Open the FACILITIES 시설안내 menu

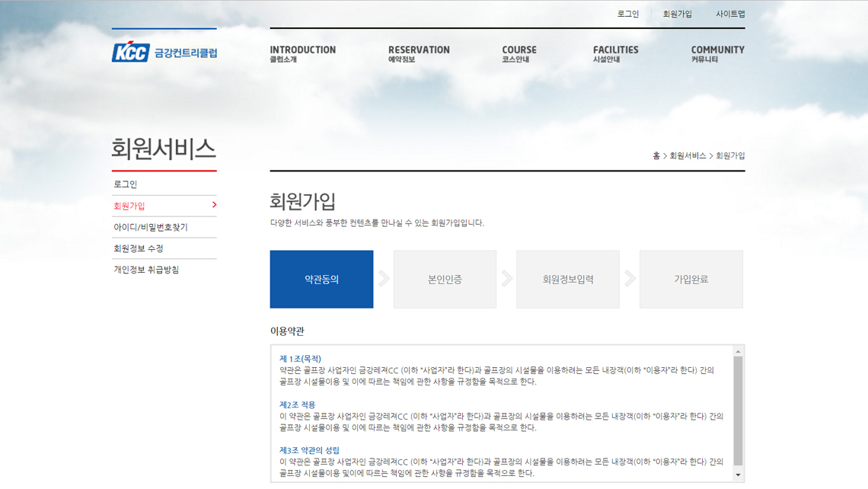615,53
